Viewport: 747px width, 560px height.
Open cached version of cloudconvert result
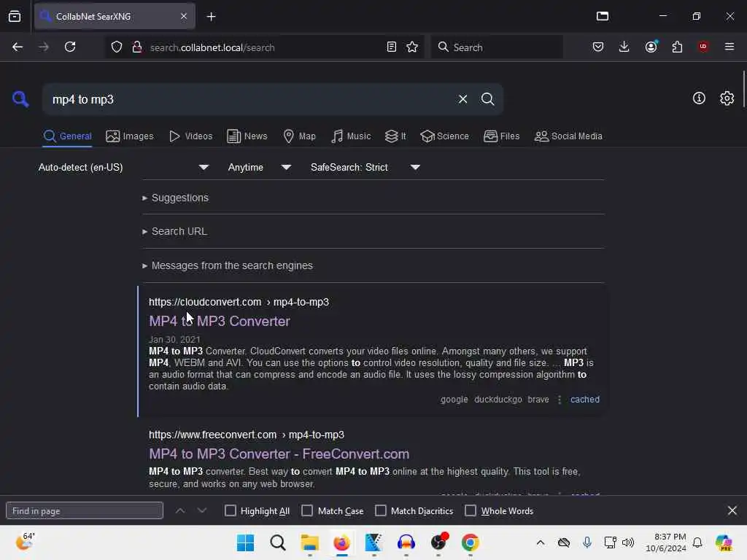[x=585, y=400]
